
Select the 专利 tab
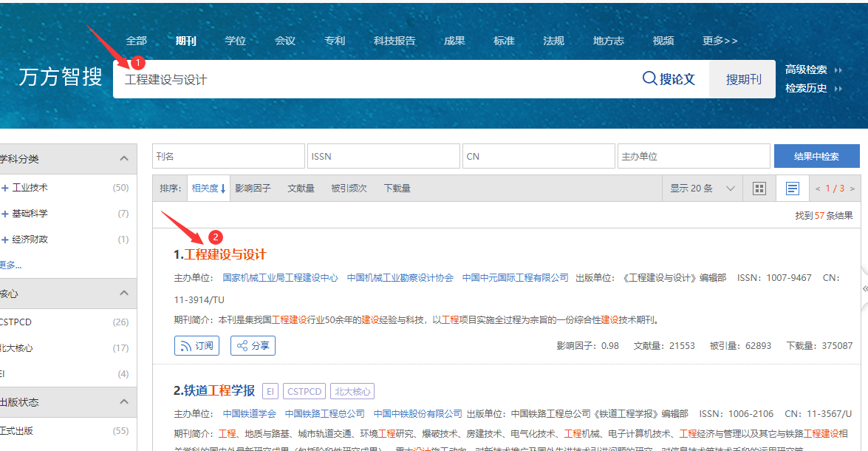click(335, 41)
